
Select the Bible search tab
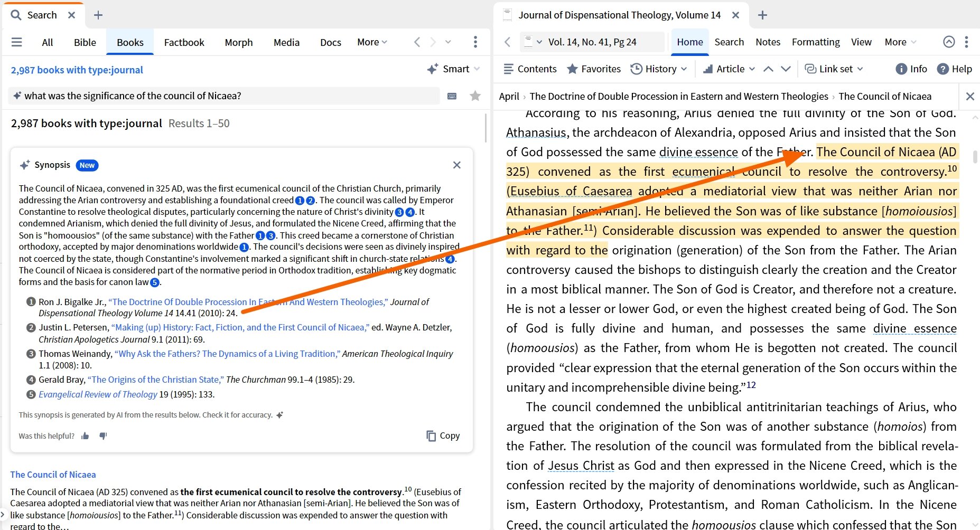pos(85,42)
